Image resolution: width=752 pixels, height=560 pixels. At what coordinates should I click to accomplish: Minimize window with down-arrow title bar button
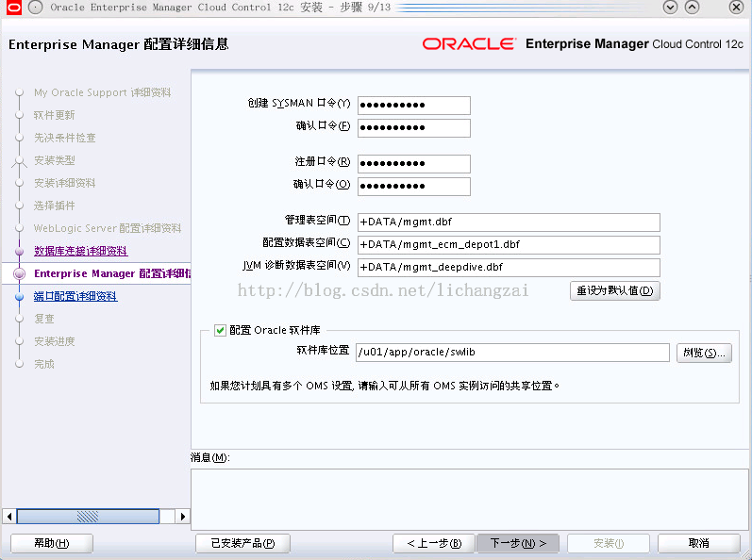coord(670,8)
